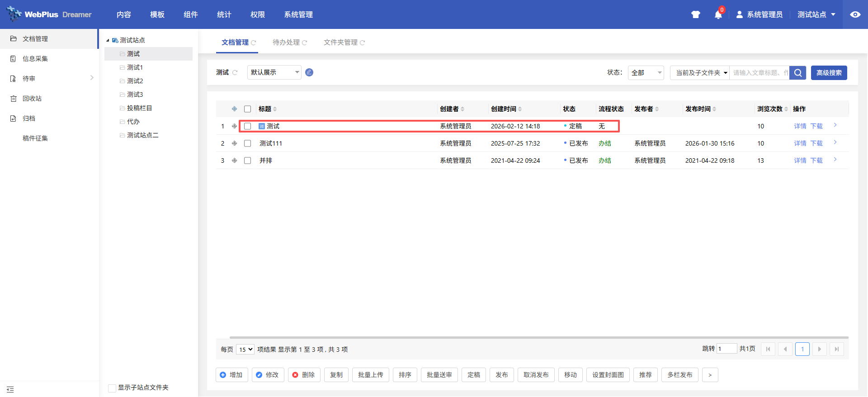This screenshot has height=397, width=868.
Task: Click the 高级搜索 button
Action: tap(829, 73)
